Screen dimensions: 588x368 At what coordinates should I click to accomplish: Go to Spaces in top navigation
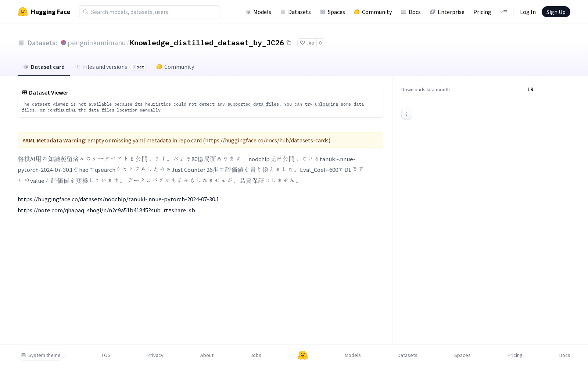pos(332,12)
